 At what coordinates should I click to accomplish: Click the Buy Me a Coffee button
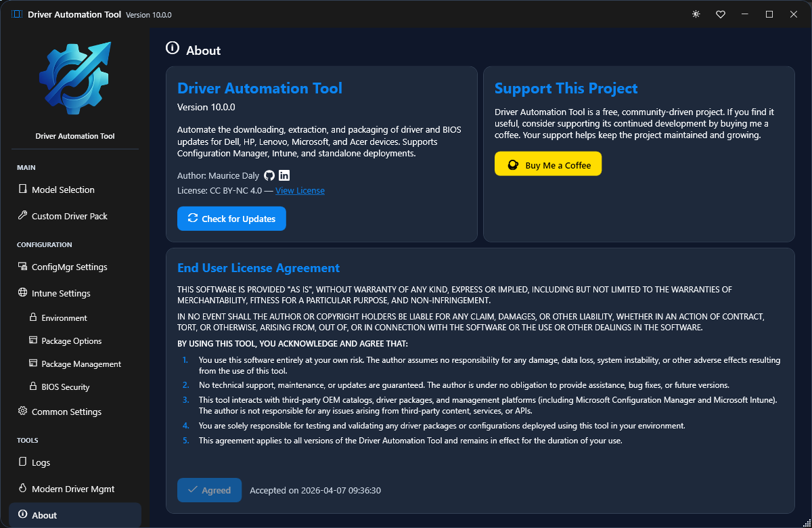click(x=548, y=164)
